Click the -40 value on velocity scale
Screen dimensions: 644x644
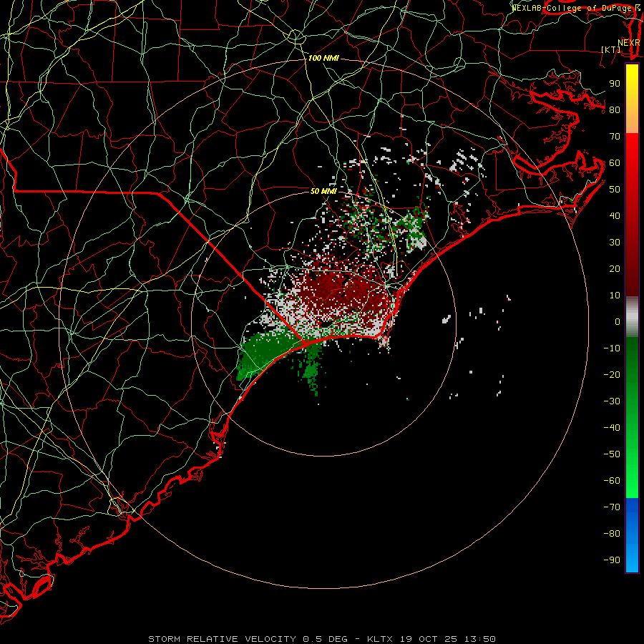612,428
